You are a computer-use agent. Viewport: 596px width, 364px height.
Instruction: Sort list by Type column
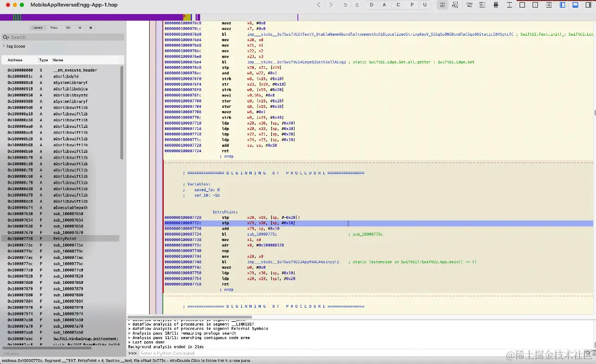click(43, 60)
